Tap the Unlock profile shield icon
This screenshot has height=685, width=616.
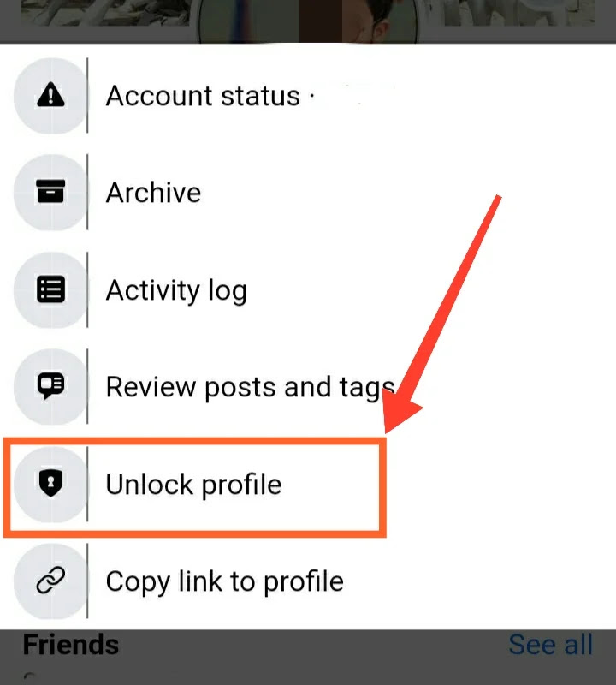tap(50, 483)
